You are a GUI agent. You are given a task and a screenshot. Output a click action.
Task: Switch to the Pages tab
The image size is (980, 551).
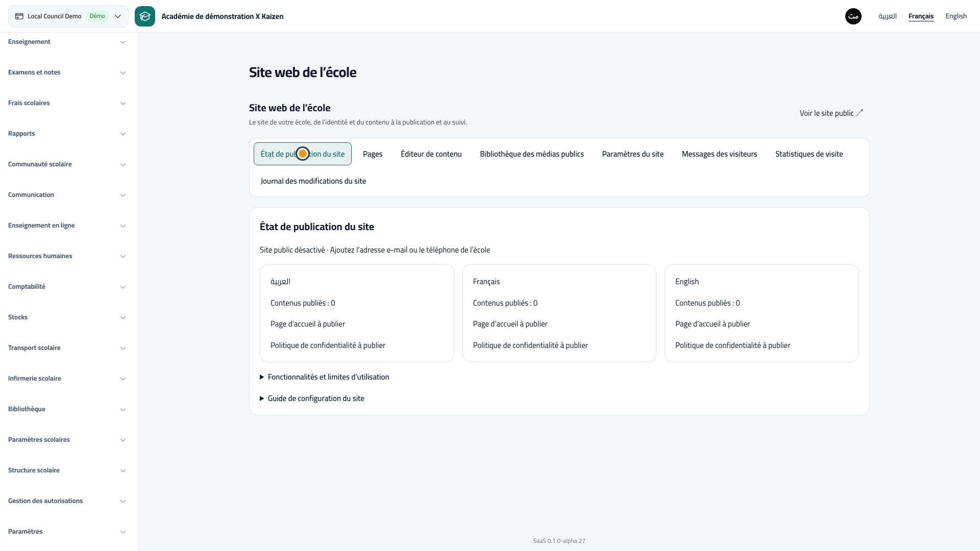(373, 154)
